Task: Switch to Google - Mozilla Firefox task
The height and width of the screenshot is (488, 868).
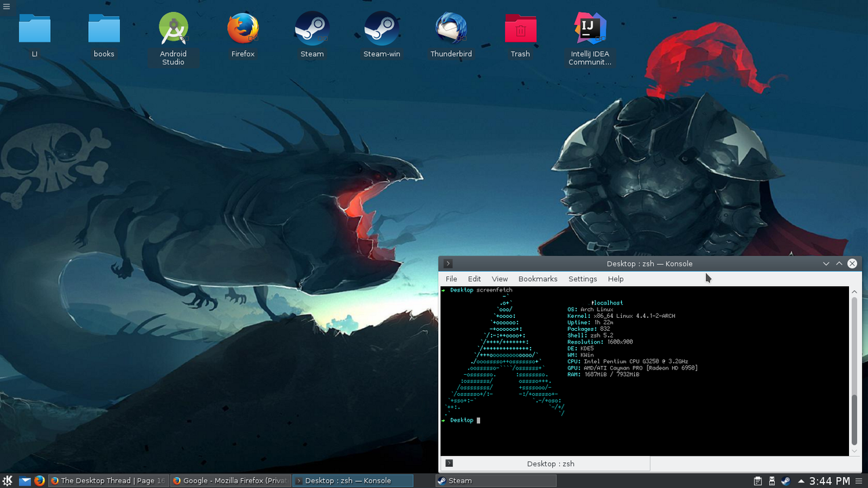Action: (230, 481)
